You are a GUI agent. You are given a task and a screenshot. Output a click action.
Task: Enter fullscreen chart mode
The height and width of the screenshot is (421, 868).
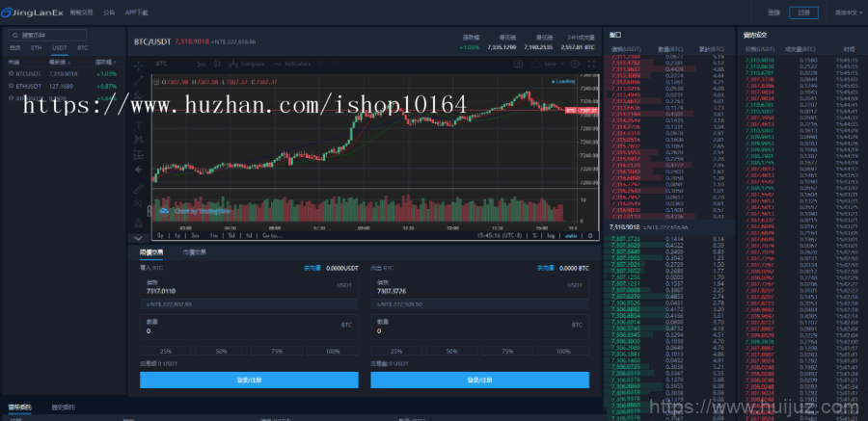590,65
